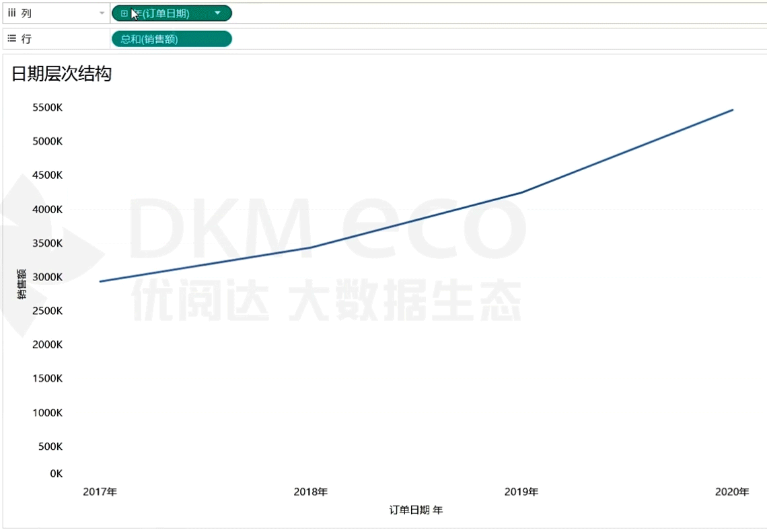
Task: Click the line's 2018 data point
Action: tap(311, 248)
